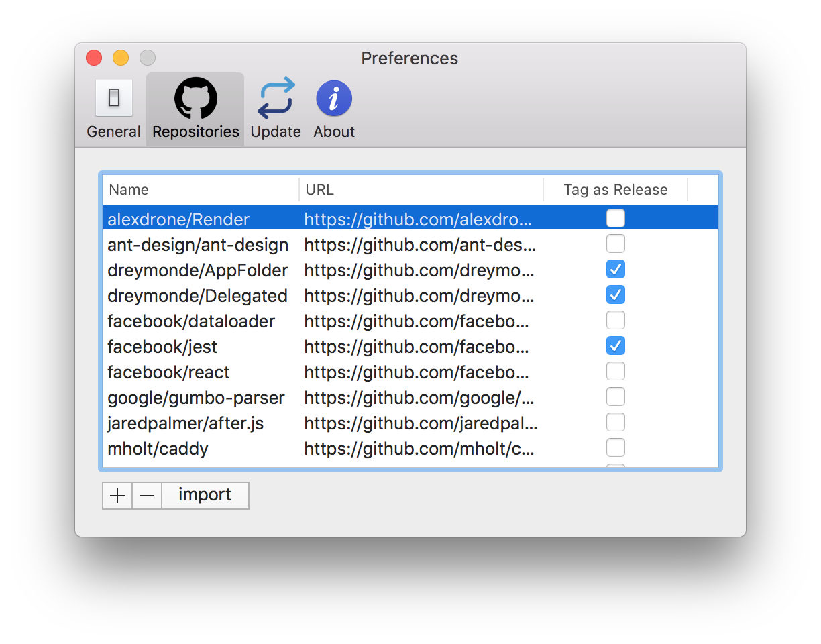Screen dimensions: 821x644
Task: Remove selected repository with minus button
Action: [147, 496]
